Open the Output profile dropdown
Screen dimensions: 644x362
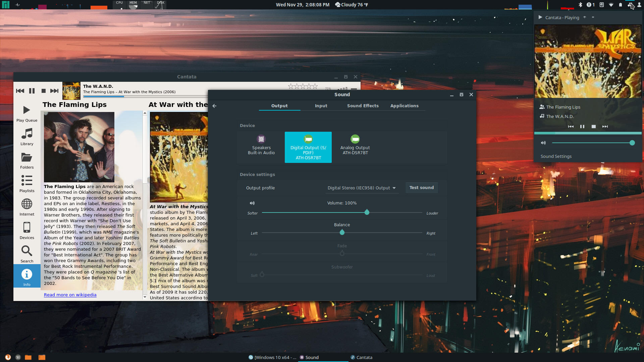[362, 188]
